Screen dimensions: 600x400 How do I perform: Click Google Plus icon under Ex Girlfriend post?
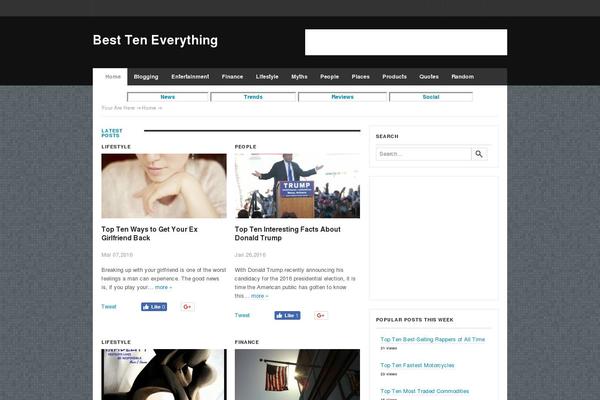tap(187, 307)
